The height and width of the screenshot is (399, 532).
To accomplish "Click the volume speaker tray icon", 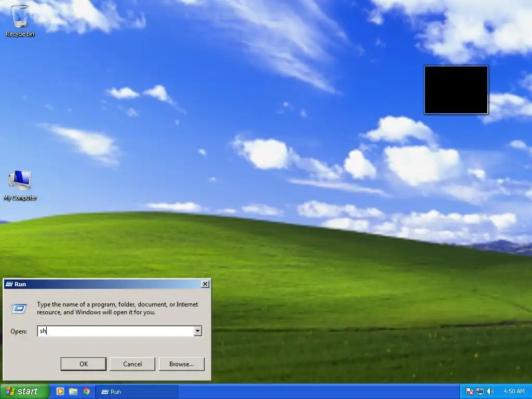I will click(x=490, y=392).
